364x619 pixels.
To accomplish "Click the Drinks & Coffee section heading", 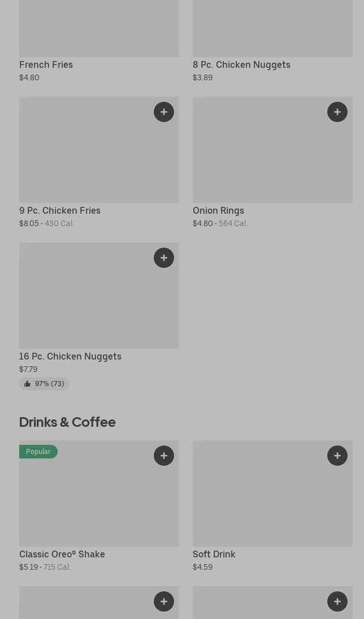I will pyautogui.click(x=67, y=422).
